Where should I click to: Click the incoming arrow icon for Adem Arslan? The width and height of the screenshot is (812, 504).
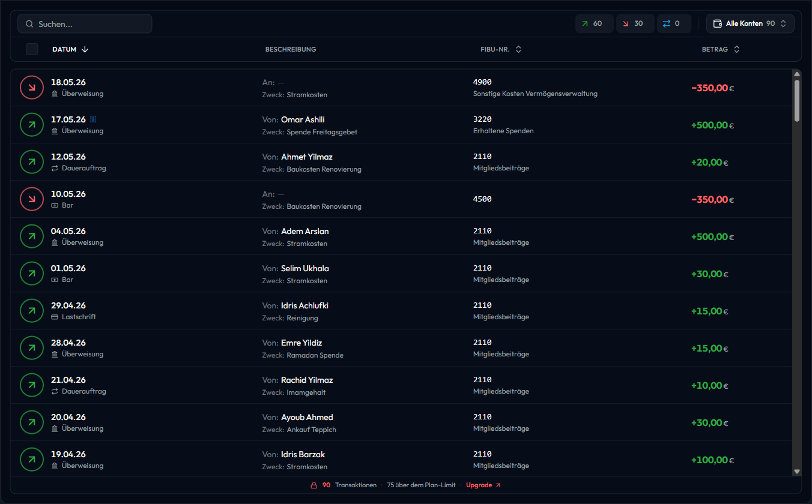32,236
